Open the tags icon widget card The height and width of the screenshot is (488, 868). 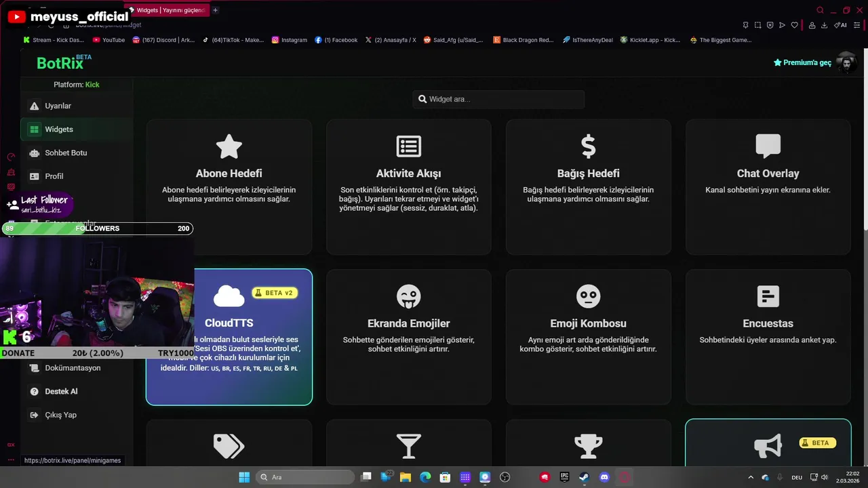click(229, 443)
